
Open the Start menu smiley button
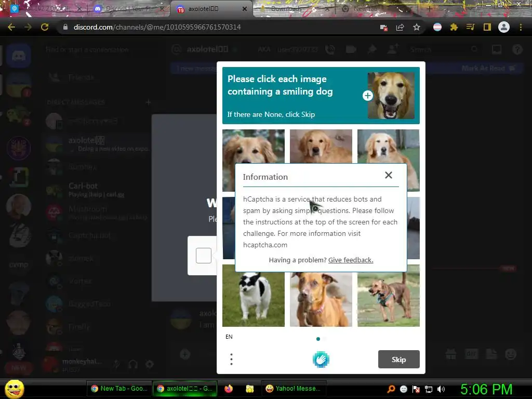point(14,389)
